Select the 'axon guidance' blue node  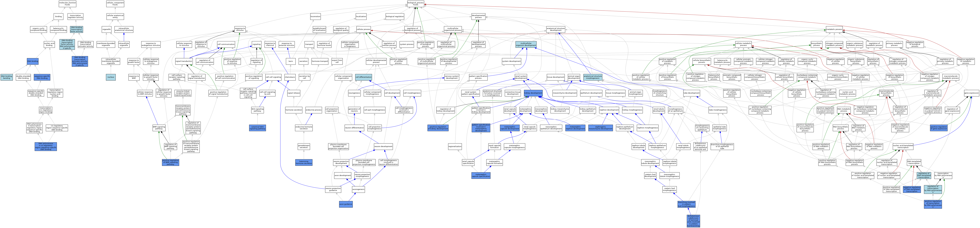tap(346, 204)
